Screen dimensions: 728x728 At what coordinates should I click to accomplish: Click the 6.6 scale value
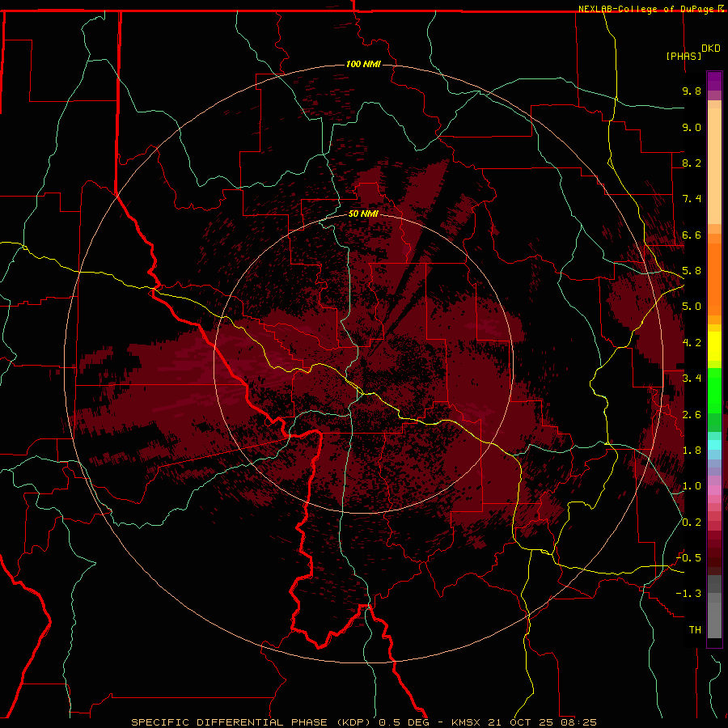[692, 235]
